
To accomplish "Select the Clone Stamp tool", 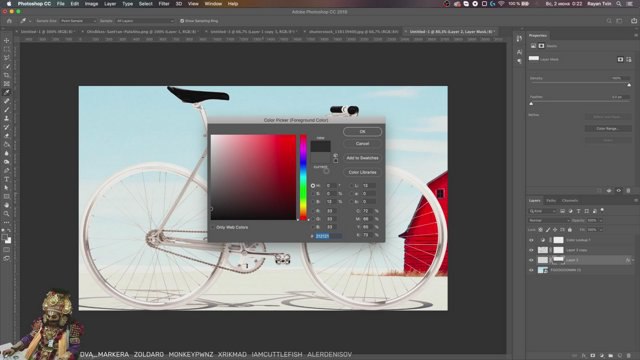I will (x=7, y=118).
